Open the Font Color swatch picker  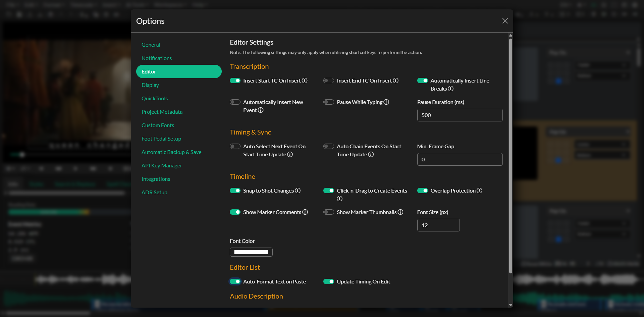(251, 252)
